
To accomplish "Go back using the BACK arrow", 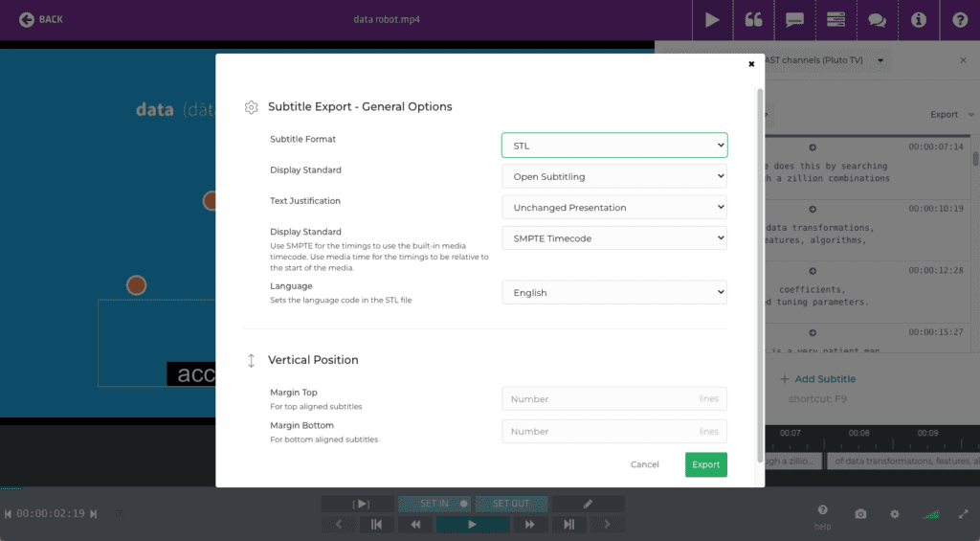I will pyautogui.click(x=40, y=19).
